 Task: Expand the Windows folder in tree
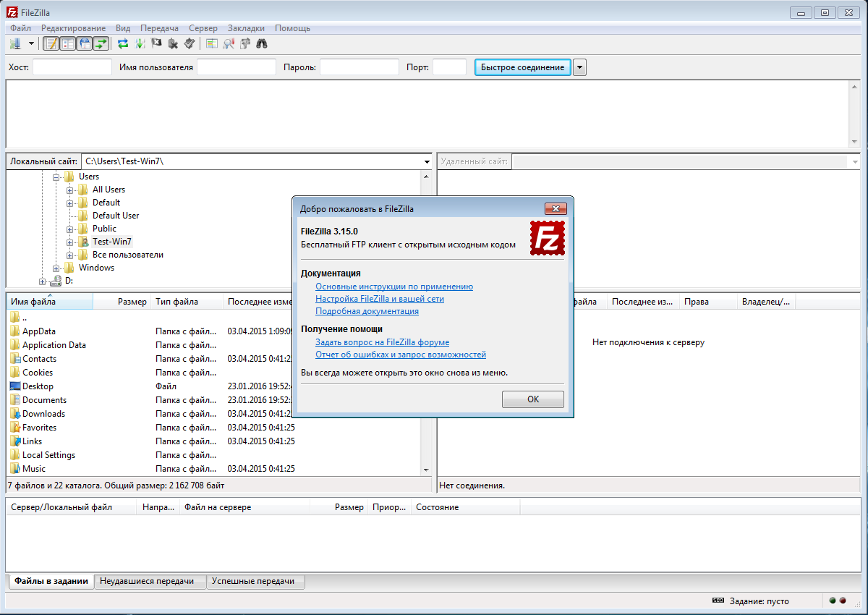point(56,268)
